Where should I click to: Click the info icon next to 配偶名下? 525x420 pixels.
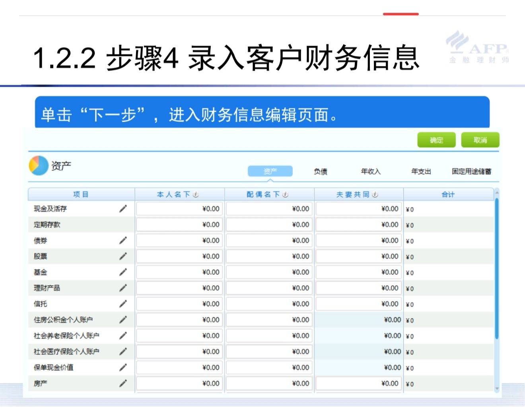tap(285, 194)
